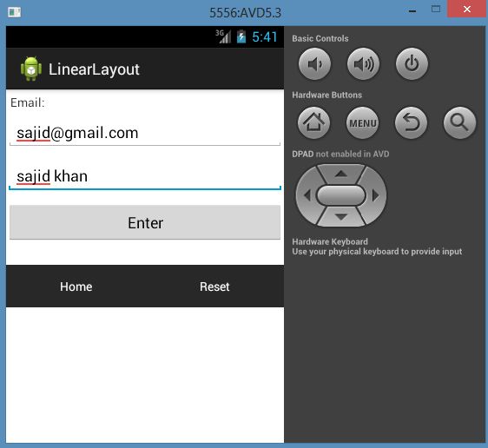This screenshot has height=448, width=488.
Task: Select the Reset item in the bottom bar
Action: tap(214, 287)
